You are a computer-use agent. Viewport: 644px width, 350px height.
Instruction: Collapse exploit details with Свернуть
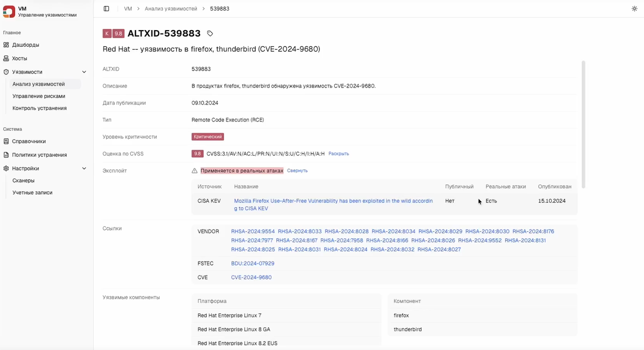[x=297, y=171]
